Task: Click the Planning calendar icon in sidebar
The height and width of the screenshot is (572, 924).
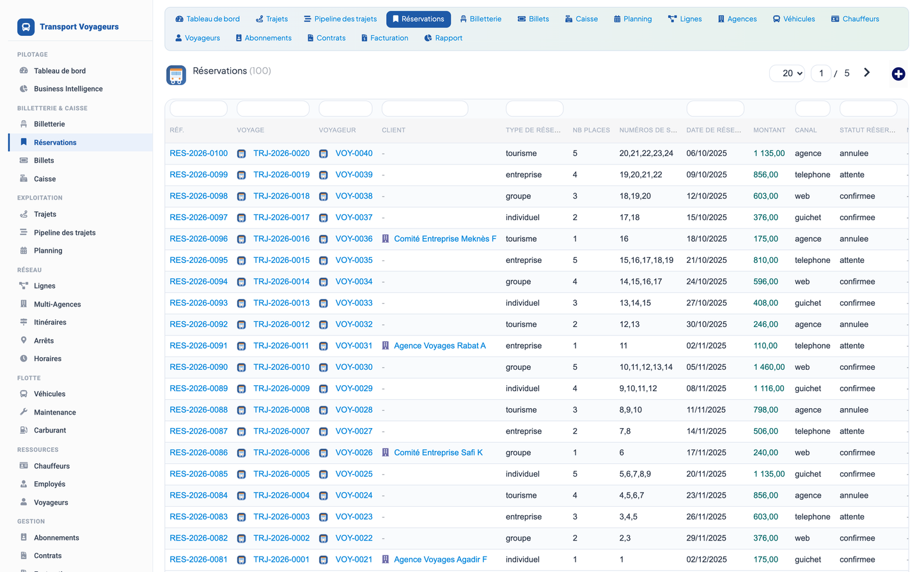Action: 24,251
